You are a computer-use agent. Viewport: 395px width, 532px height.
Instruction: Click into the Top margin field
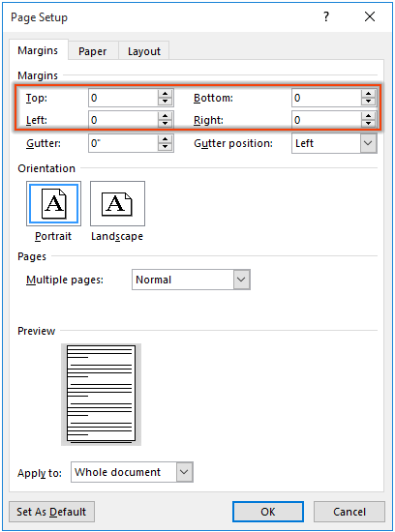[123, 98]
